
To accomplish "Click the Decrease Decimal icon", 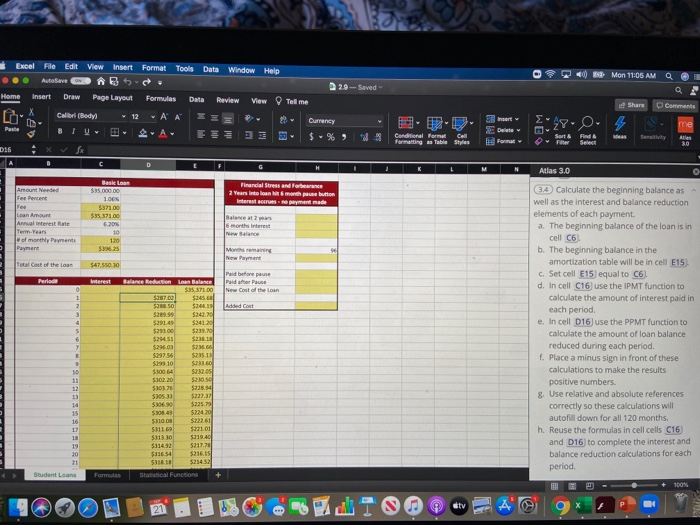I will 378,138.
